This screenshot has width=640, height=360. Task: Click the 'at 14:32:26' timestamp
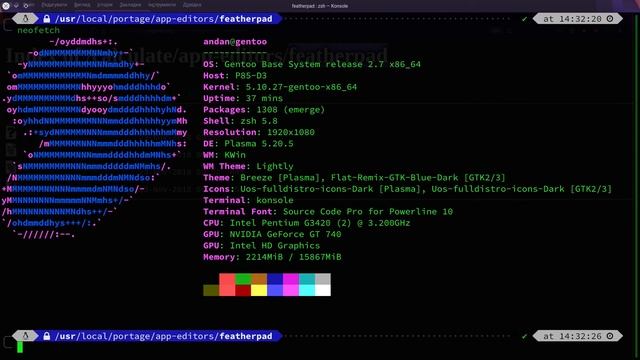[572, 336]
